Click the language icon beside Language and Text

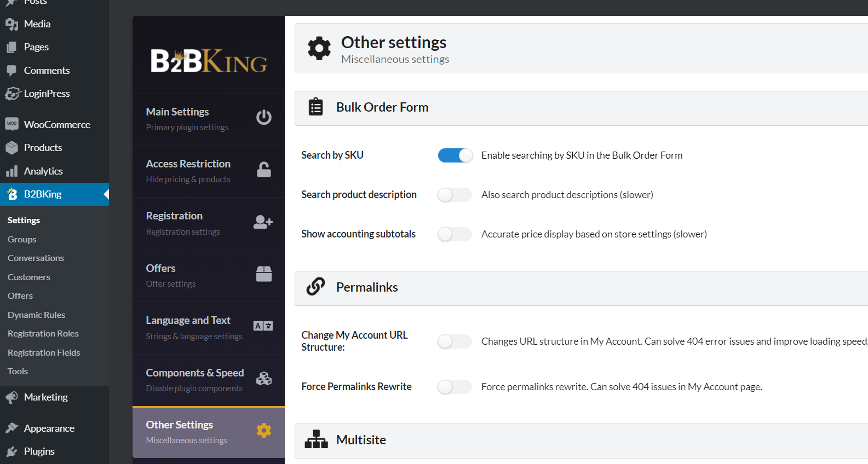[263, 326]
